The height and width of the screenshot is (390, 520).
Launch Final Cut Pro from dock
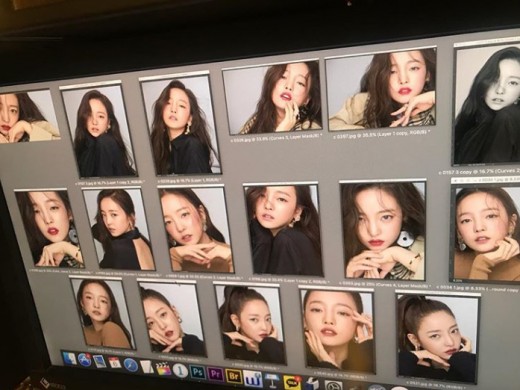point(163,368)
